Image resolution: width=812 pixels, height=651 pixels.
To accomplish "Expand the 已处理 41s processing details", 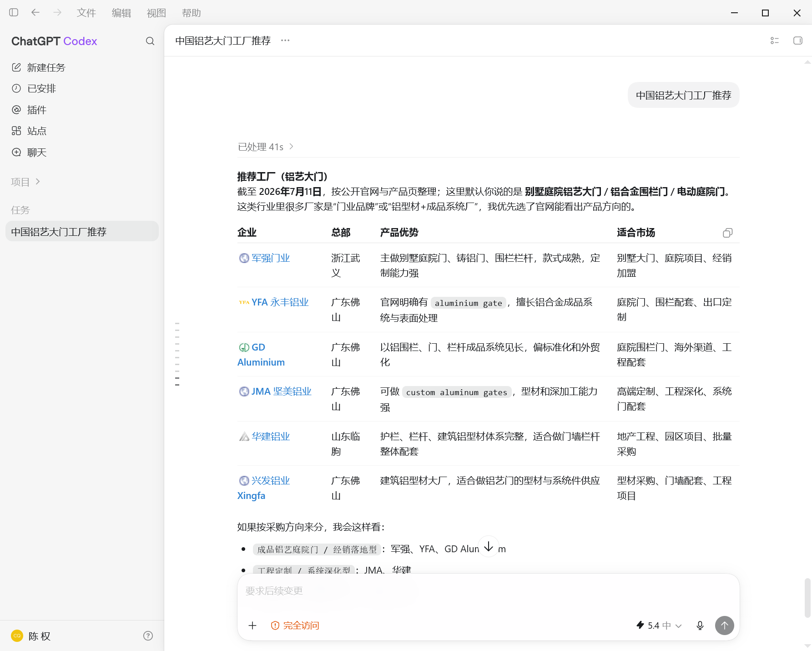I will 266,147.
